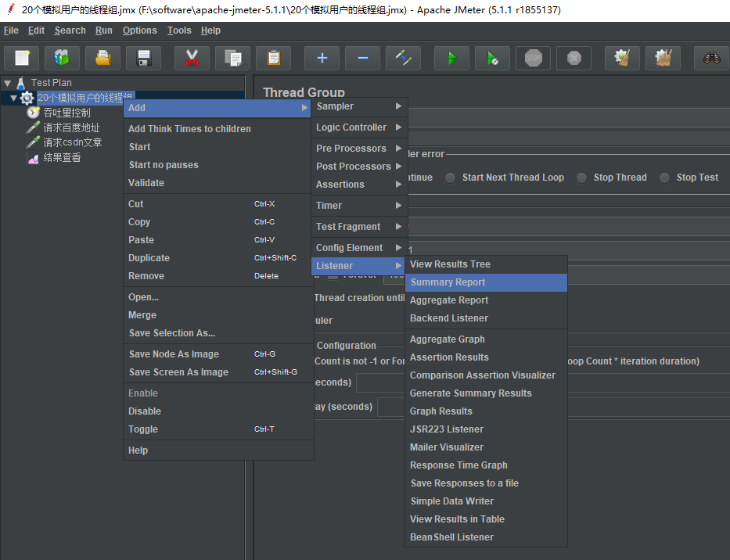Click Start no pauses toolbar icon
The width and height of the screenshot is (730, 560).
point(493,58)
